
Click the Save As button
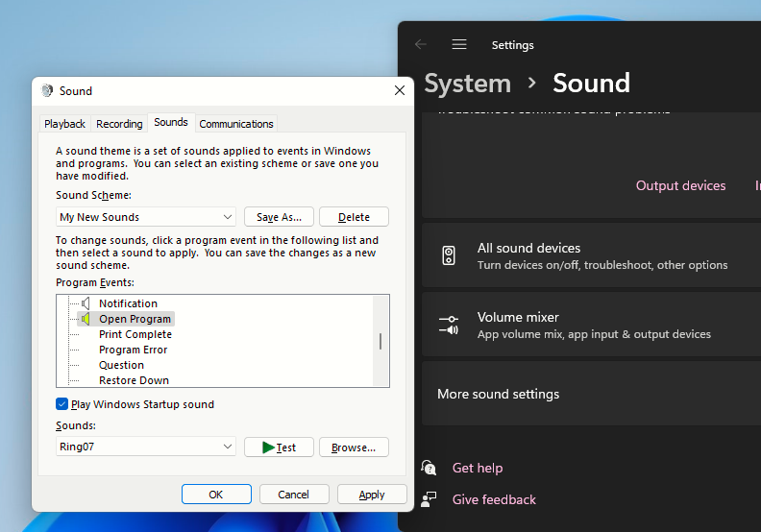click(x=279, y=217)
